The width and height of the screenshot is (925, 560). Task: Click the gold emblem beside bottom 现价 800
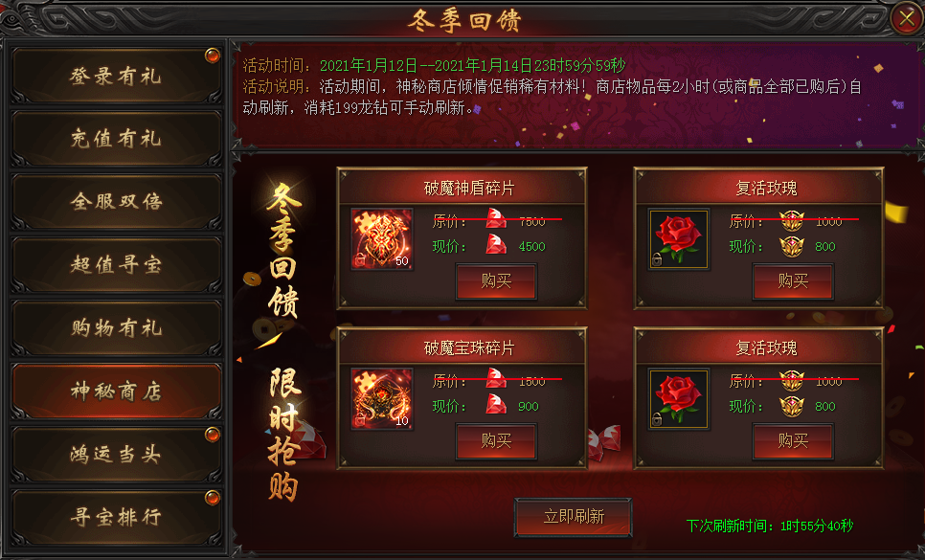coord(792,406)
